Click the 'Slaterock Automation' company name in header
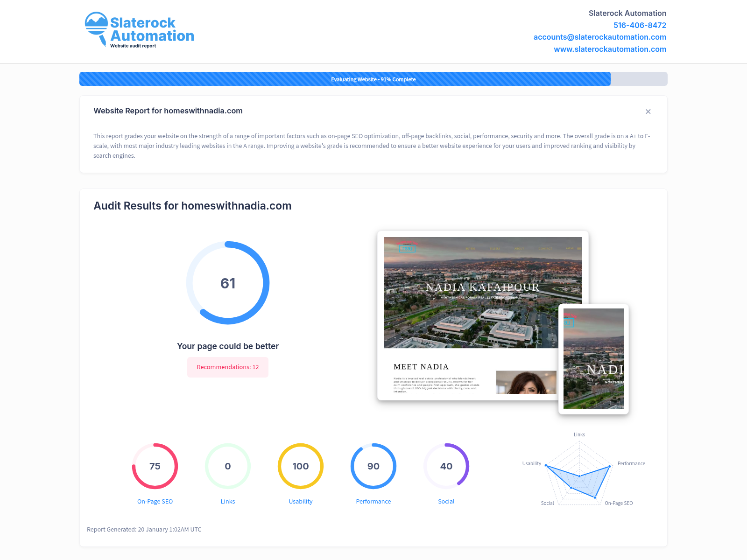 click(627, 13)
